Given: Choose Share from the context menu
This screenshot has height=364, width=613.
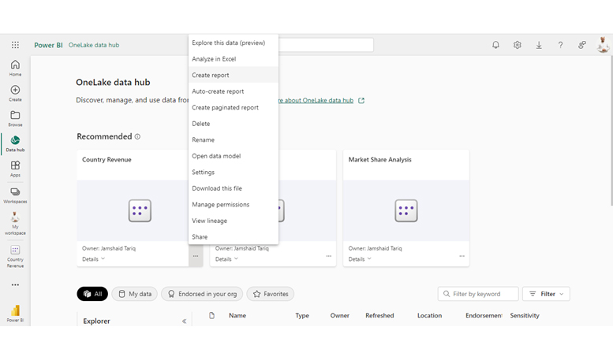Looking at the screenshot, I should 234,236.
